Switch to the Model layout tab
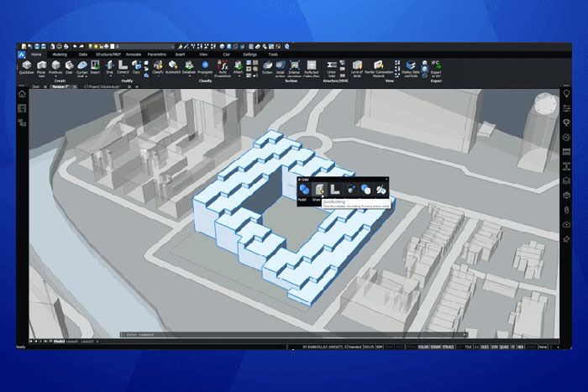Image resolution: width=588 pixels, height=392 pixels. [59, 342]
